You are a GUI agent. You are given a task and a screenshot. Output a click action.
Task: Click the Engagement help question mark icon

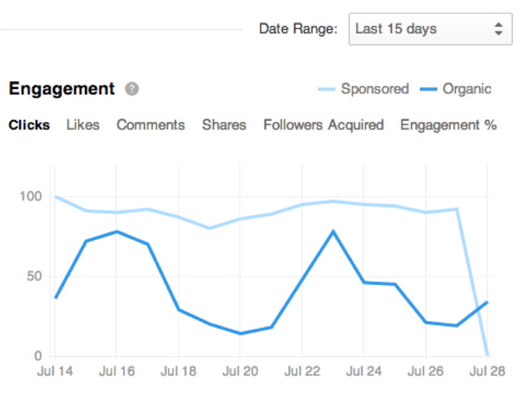tap(132, 89)
